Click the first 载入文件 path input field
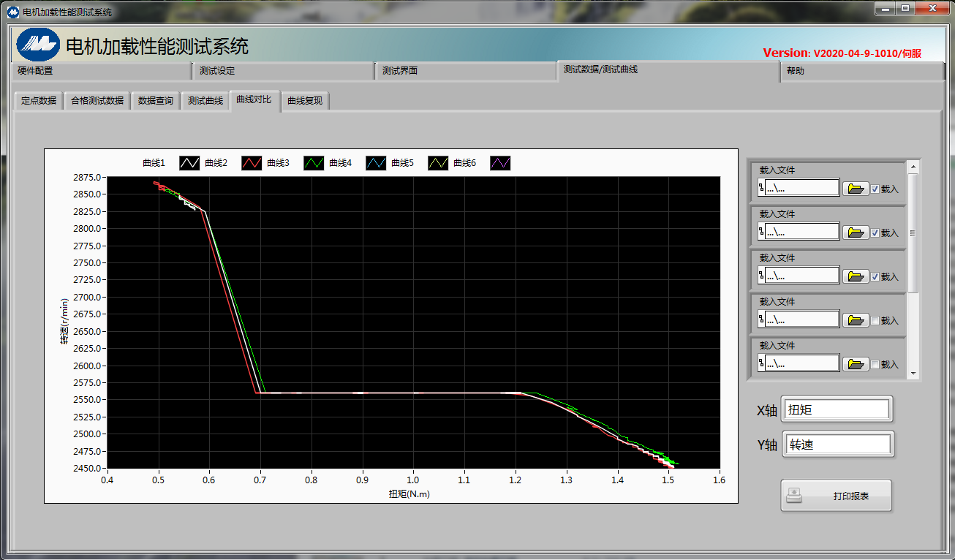Image resolution: width=955 pixels, height=560 pixels. point(802,189)
